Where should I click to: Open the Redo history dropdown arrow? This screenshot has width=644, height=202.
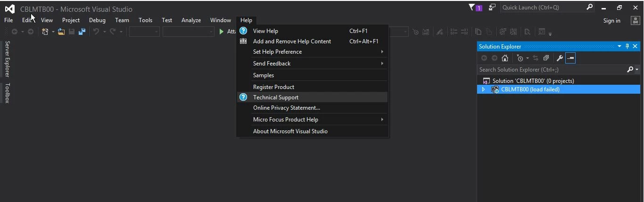[x=121, y=32]
